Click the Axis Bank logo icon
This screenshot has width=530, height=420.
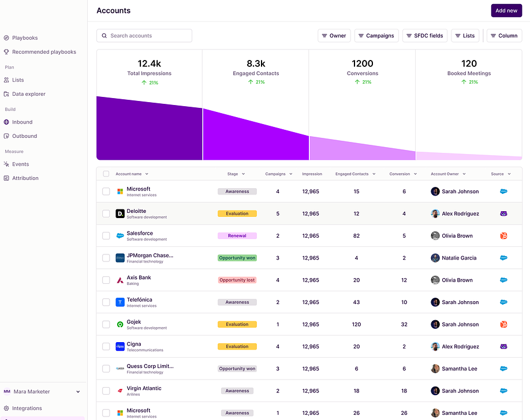click(x=120, y=280)
